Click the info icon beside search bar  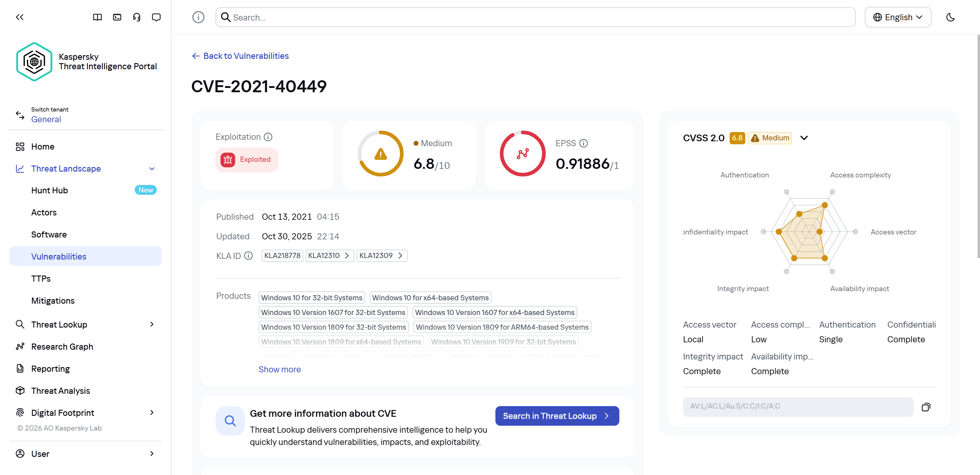click(x=198, y=17)
